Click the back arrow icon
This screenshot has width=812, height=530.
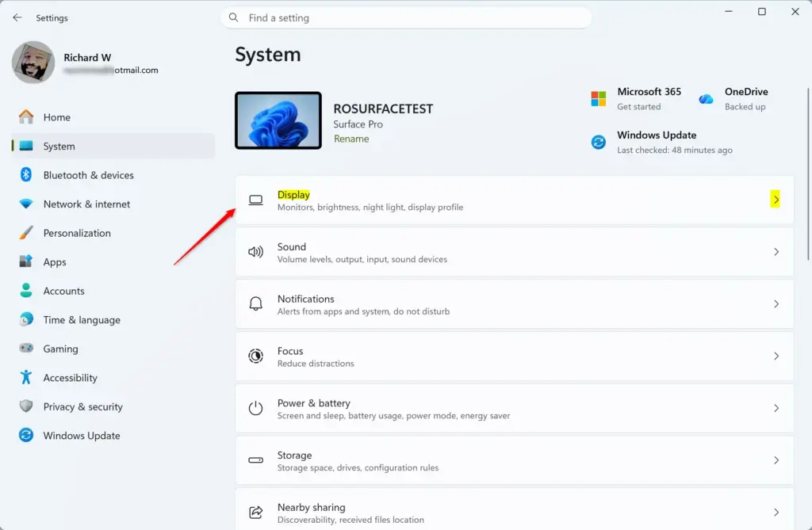pos(17,17)
